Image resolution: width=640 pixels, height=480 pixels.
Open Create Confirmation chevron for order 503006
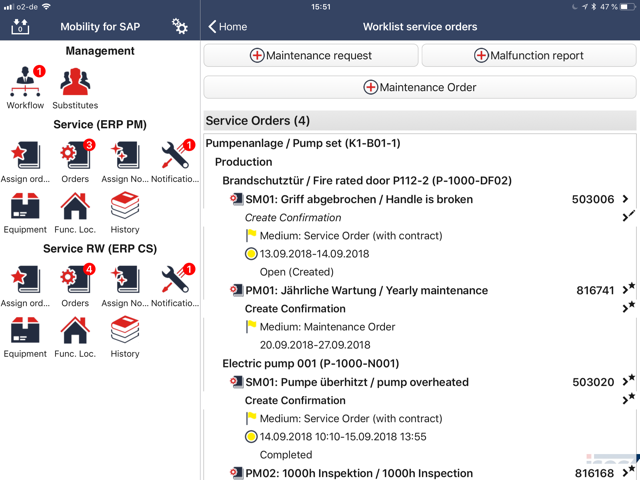click(x=627, y=216)
